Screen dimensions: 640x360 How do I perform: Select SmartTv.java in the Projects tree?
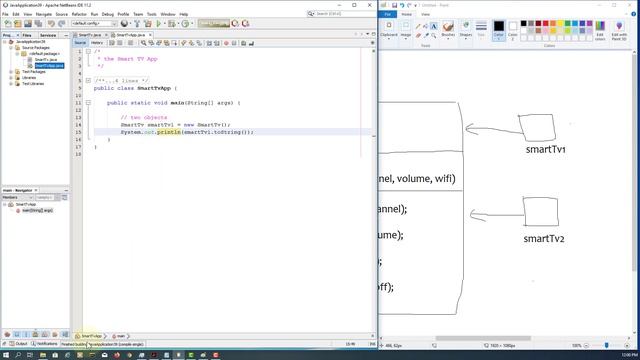(x=45, y=60)
